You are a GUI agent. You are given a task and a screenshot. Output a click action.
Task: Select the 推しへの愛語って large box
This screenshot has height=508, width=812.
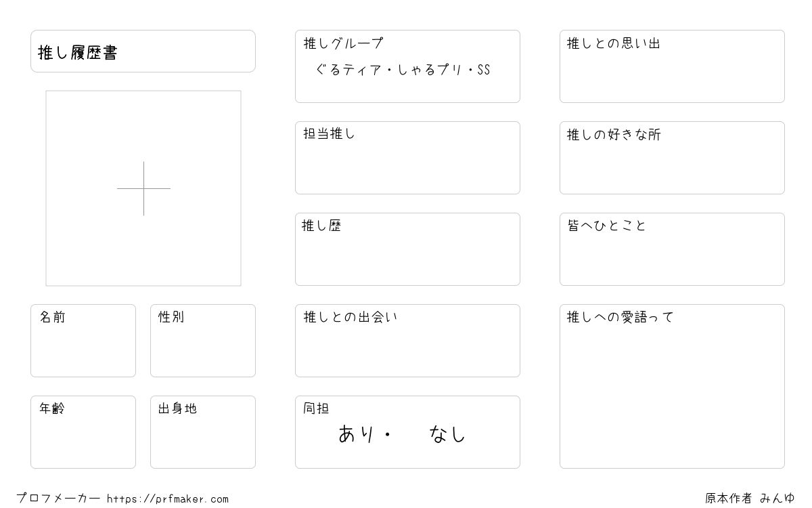click(x=672, y=386)
